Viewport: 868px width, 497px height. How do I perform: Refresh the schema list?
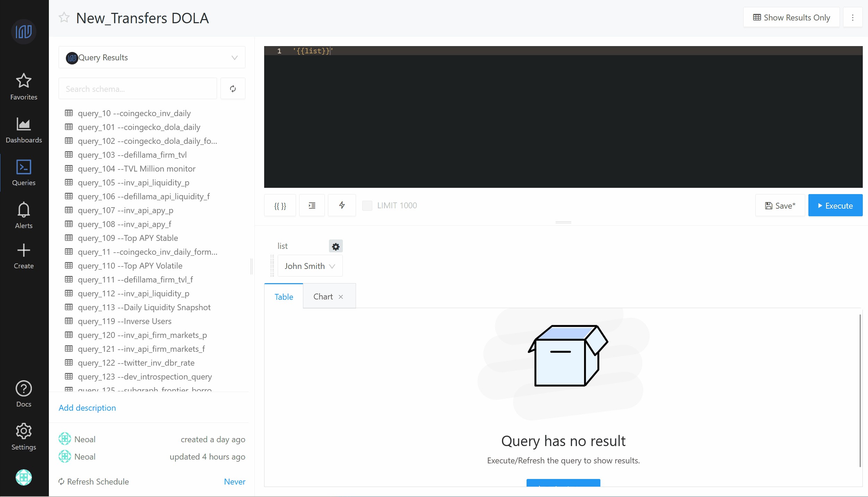click(233, 89)
